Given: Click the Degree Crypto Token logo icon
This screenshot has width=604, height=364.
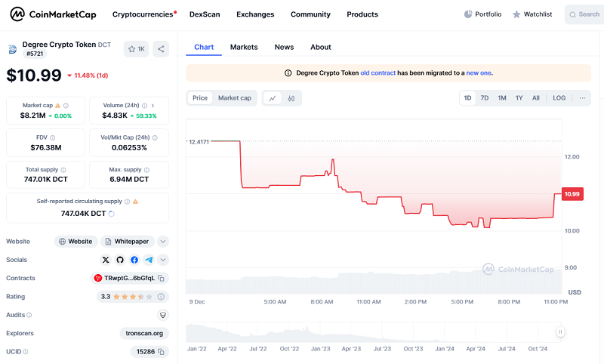Looking at the screenshot, I should (x=12, y=49).
